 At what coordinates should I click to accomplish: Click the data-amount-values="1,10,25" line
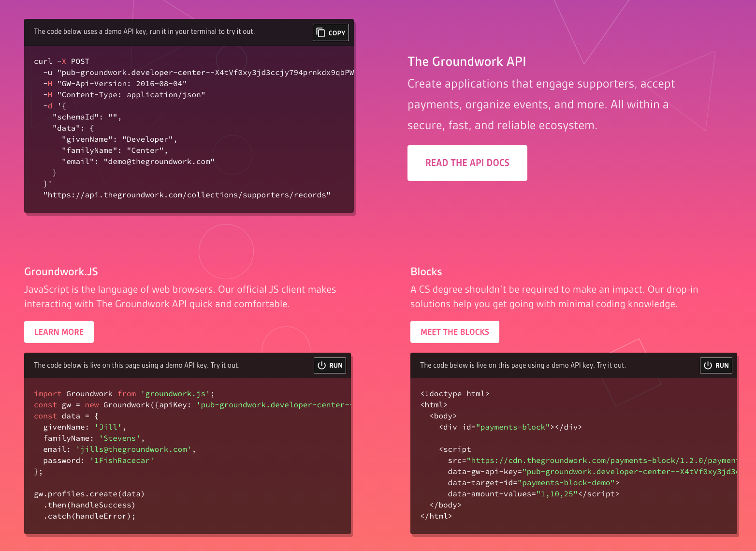(x=534, y=494)
